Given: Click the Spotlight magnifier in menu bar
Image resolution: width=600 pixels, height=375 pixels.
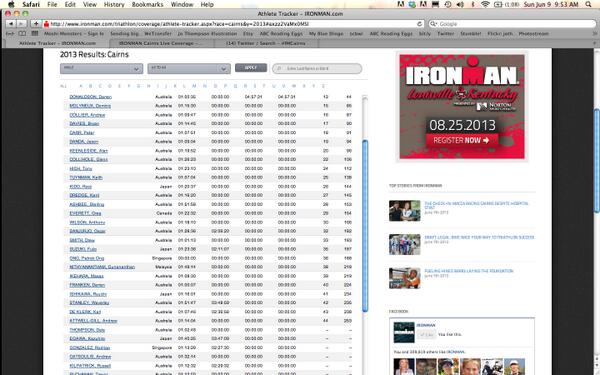Looking at the screenshot, I should pos(589,4).
